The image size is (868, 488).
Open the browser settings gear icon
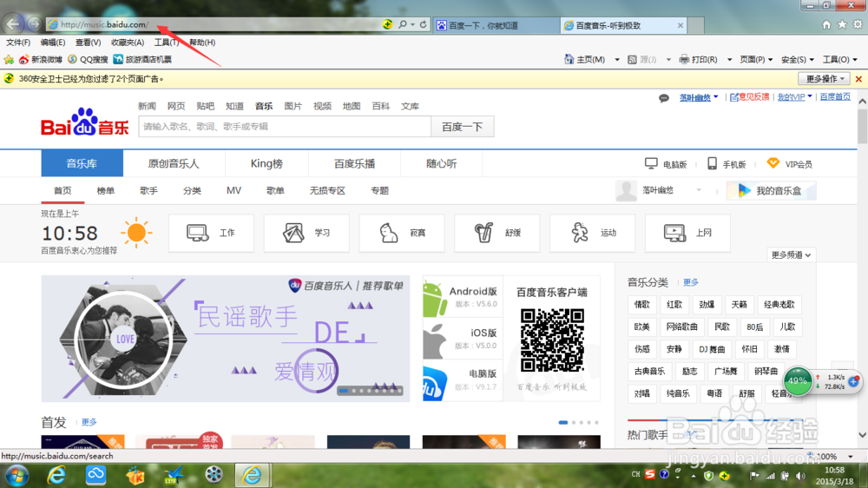858,24
